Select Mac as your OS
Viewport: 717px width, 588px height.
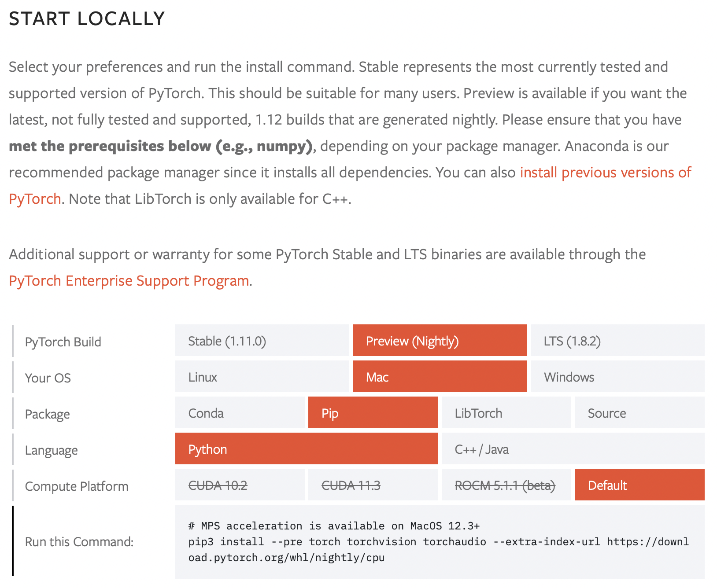point(440,377)
